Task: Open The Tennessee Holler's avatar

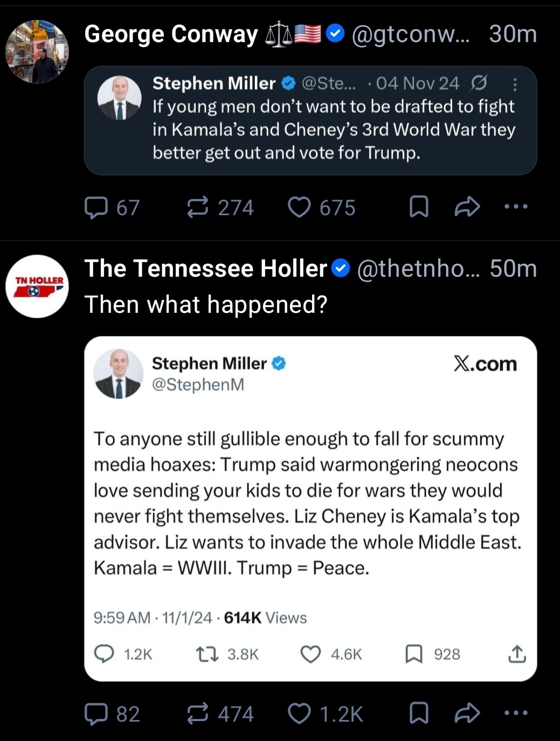Action: point(37,286)
